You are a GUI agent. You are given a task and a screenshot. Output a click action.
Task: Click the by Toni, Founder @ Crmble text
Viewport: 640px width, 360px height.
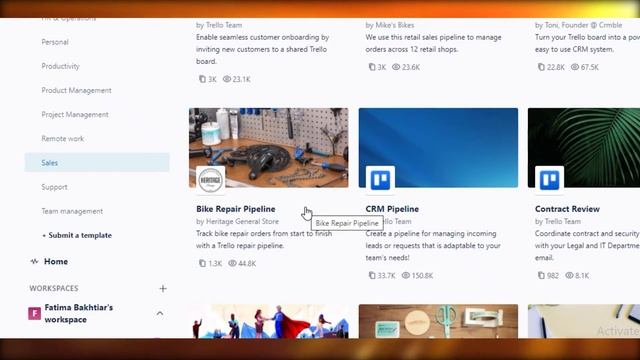pyautogui.click(x=578, y=25)
